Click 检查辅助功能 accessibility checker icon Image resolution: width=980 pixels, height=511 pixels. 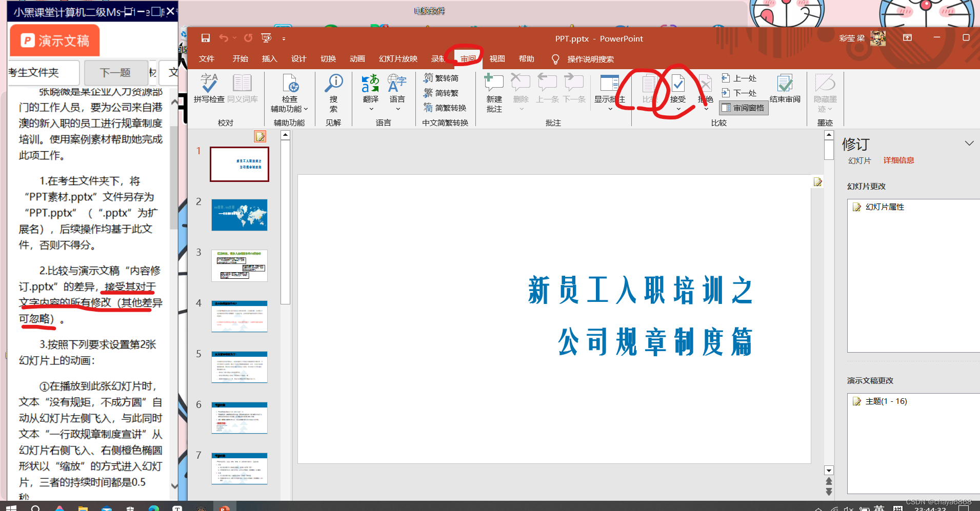290,84
